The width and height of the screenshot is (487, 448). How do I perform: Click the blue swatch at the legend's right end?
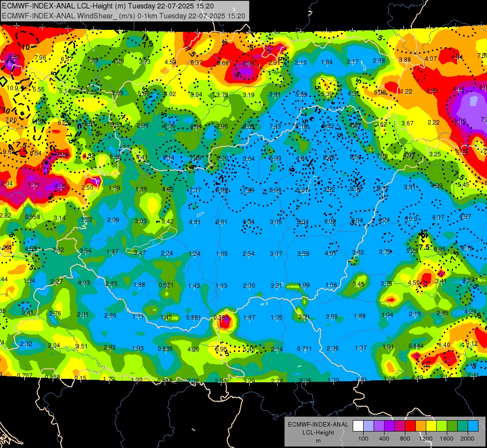[473, 426]
